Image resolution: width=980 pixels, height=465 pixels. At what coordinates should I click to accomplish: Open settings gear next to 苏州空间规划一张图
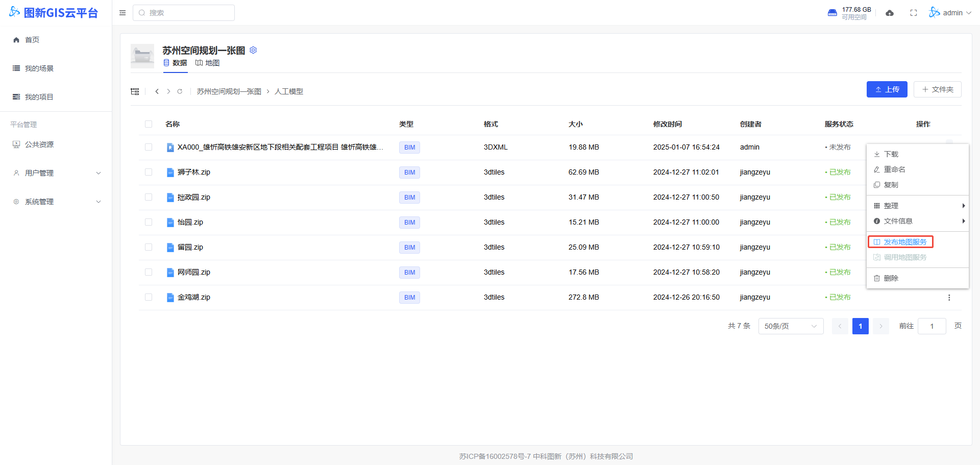click(253, 50)
